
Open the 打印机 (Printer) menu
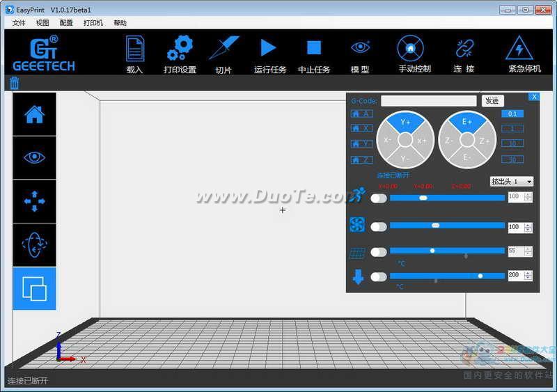93,23
